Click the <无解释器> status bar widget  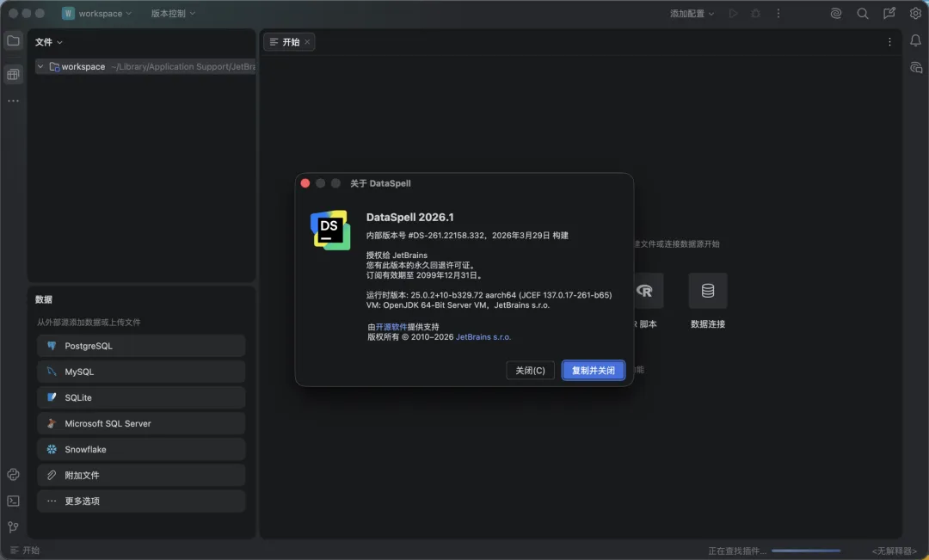tap(896, 551)
